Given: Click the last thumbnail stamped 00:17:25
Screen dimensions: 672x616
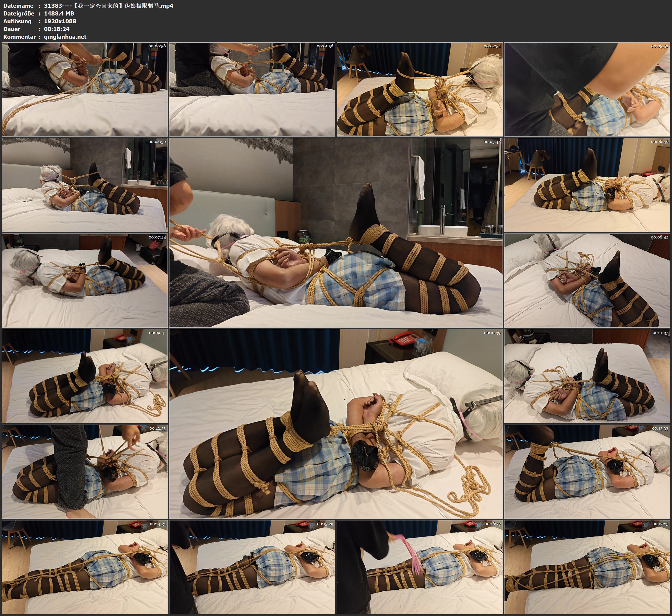Looking at the screenshot, I should (x=587, y=567).
